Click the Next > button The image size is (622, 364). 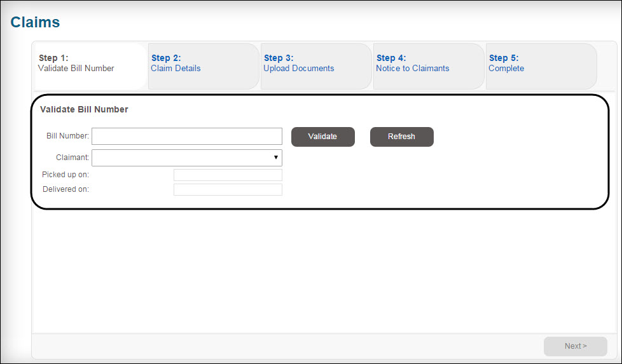pos(576,346)
